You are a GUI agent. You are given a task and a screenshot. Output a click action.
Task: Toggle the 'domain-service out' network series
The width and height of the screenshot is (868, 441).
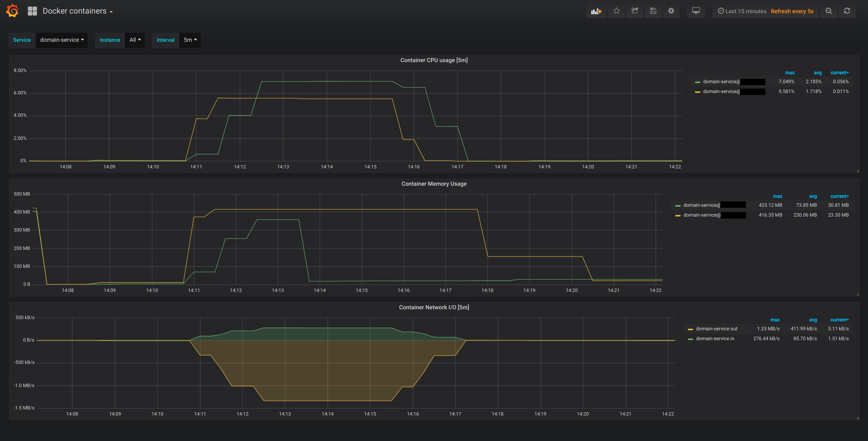(717, 329)
